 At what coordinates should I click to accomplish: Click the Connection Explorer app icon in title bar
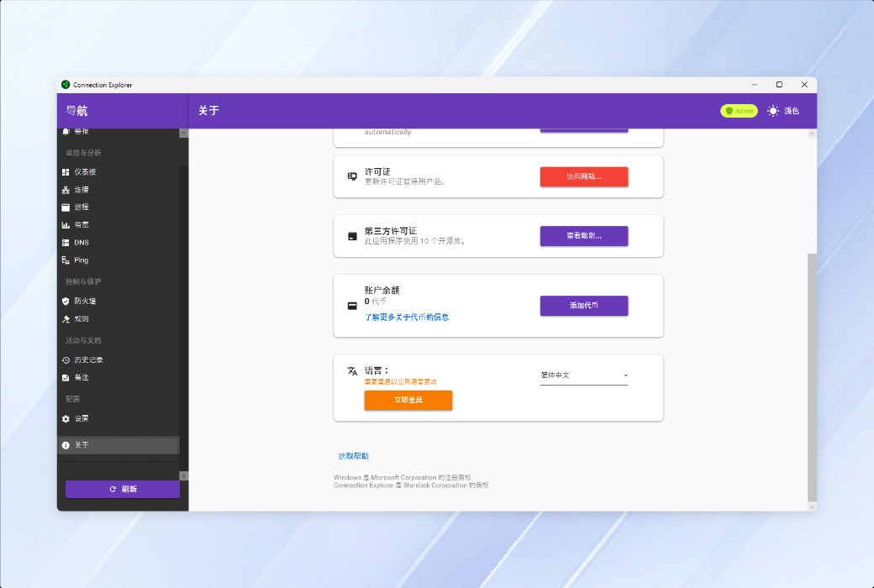pyautogui.click(x=66, y=85)
